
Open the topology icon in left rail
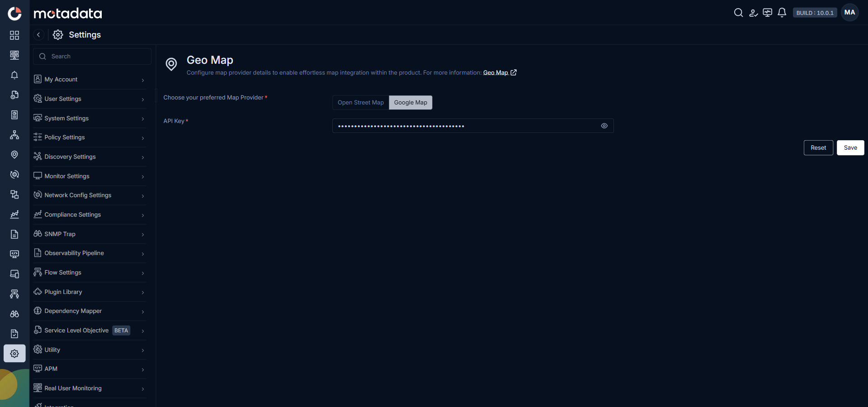click(14, 135)
